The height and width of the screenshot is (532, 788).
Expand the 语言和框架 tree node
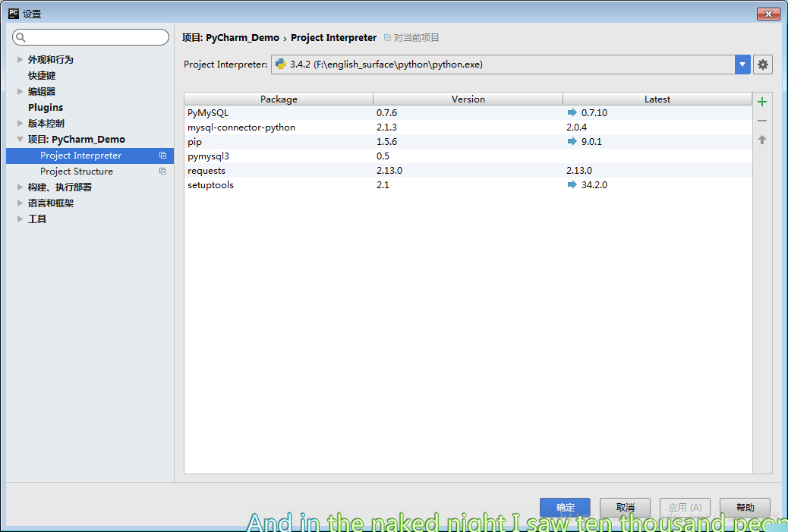click(20, 203)
